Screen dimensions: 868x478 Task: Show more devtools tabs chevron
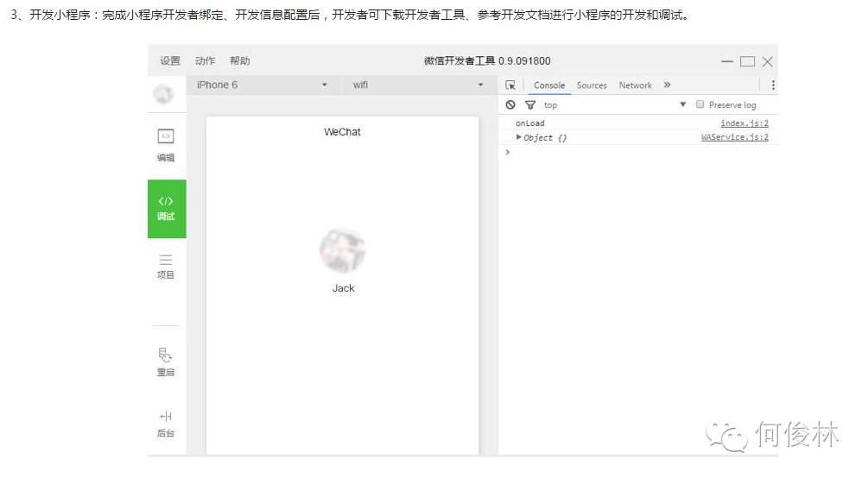[667, 85]
